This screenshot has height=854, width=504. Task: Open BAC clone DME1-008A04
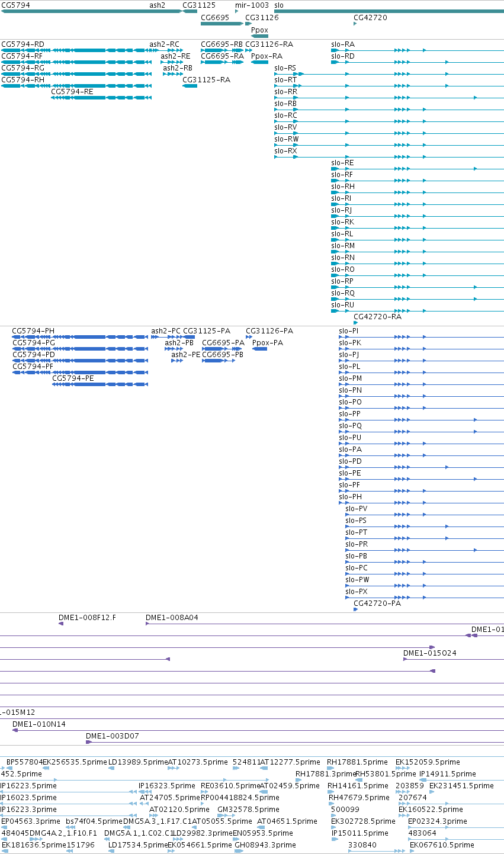click(172, 618)
